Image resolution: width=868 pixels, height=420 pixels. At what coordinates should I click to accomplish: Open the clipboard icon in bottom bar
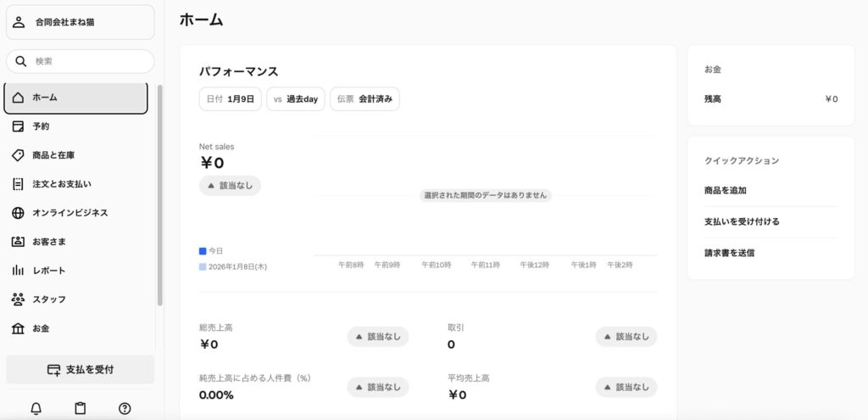[81, 408]
